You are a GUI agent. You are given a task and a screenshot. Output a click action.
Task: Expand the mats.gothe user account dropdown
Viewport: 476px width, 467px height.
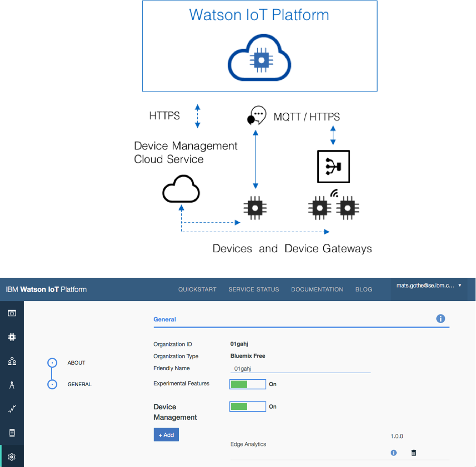click(429, 285)
